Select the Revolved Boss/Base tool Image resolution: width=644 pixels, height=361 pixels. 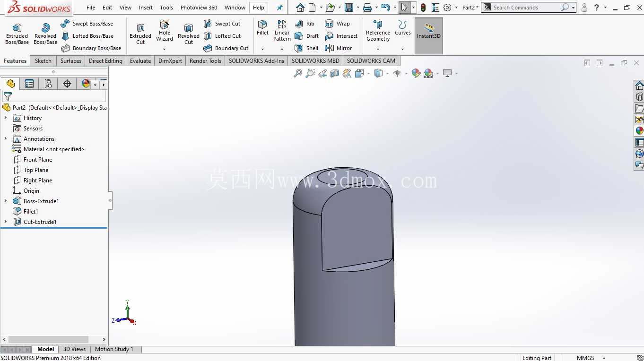click(x=45, y=34)
